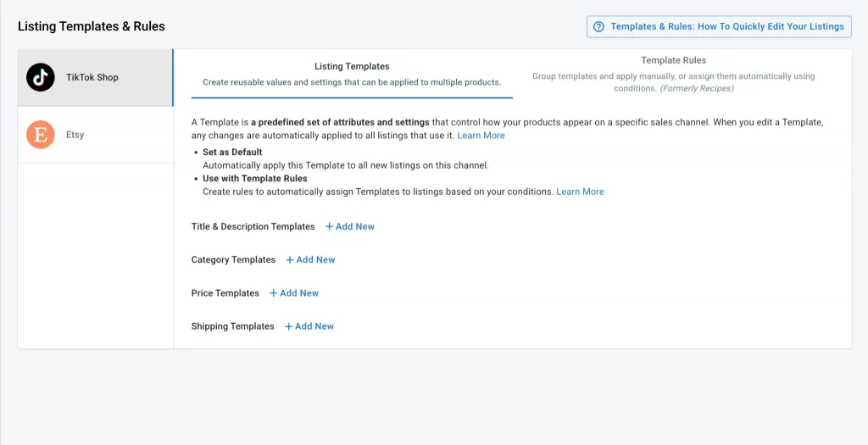868x445 pixels.
Task: Add New Price Template text link
Action: (299, 293)
